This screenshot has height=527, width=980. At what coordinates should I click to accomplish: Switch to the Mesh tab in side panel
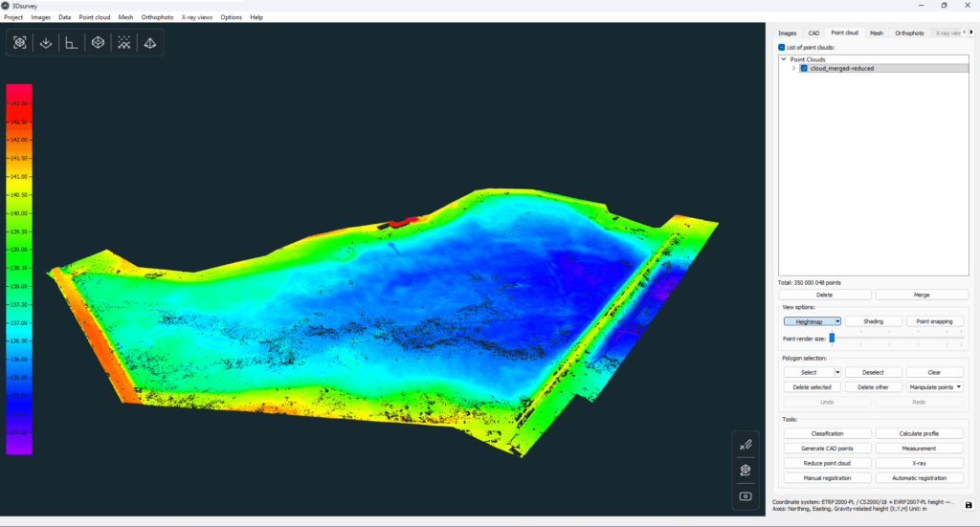pyautogui.click(x=877, y=33)
